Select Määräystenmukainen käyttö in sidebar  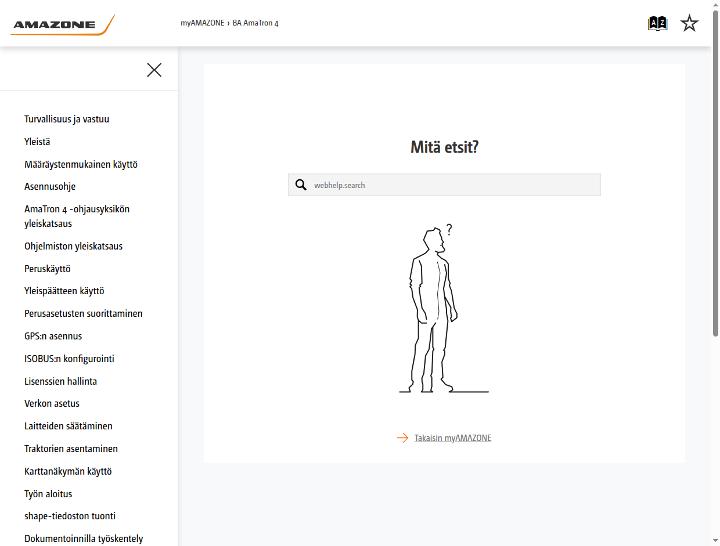point(81,164)
